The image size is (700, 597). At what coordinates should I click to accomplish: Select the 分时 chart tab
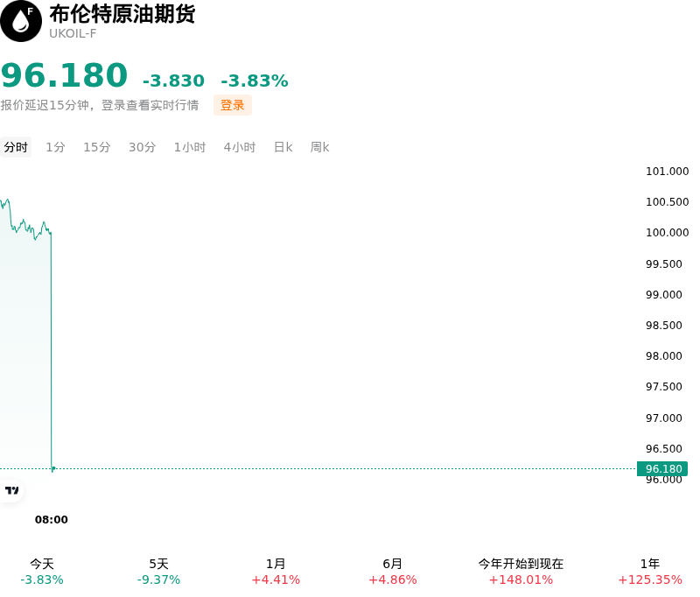16,147
